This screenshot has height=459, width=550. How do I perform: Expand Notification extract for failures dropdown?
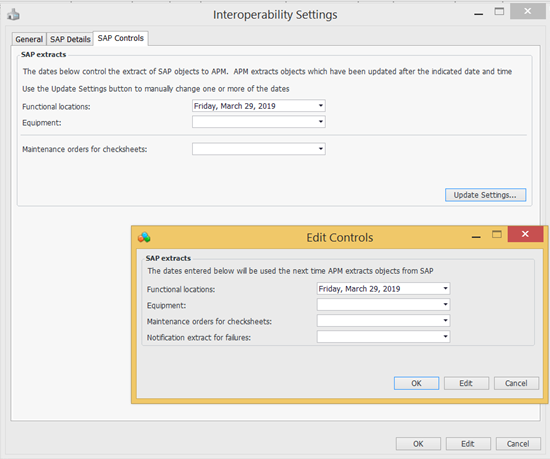click(x=445, y=337)
